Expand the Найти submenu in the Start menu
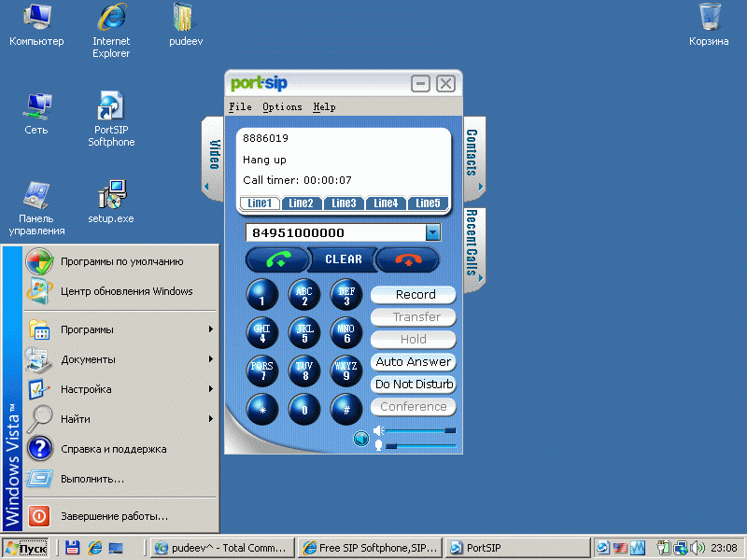Screen dimensions: 747x560 (x=120, y=419)
